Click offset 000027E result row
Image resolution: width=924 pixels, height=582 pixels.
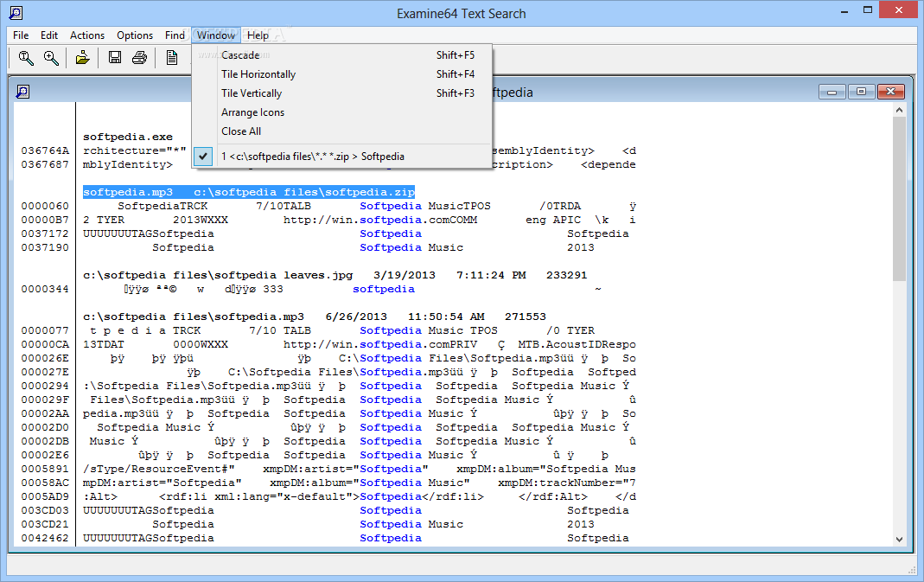tap(45, 372)
